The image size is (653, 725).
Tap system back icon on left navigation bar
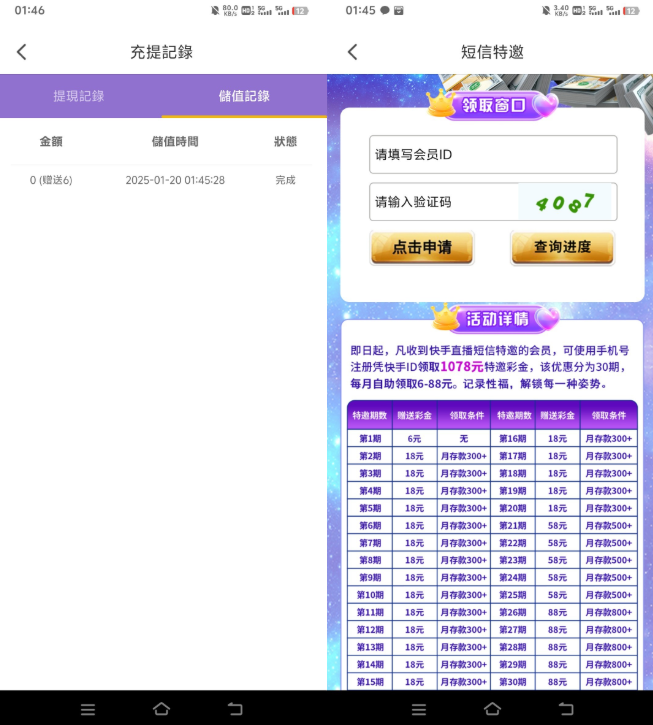(235, 709)
